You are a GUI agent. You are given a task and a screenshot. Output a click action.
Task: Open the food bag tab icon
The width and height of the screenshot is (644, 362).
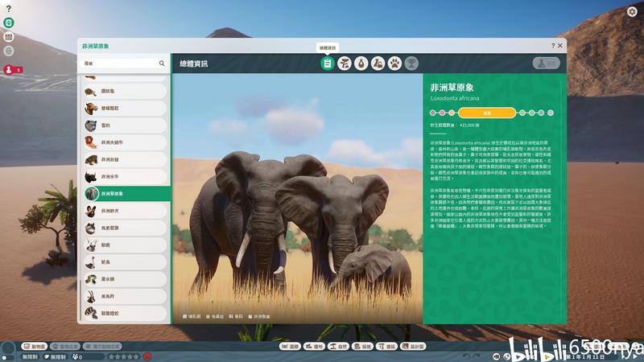point(361,64)
